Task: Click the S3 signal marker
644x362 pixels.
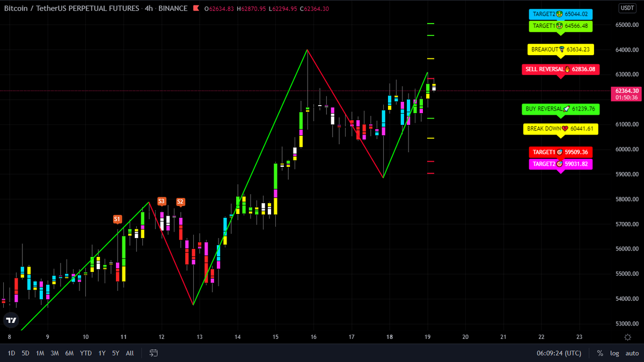Action: [162, 202]
